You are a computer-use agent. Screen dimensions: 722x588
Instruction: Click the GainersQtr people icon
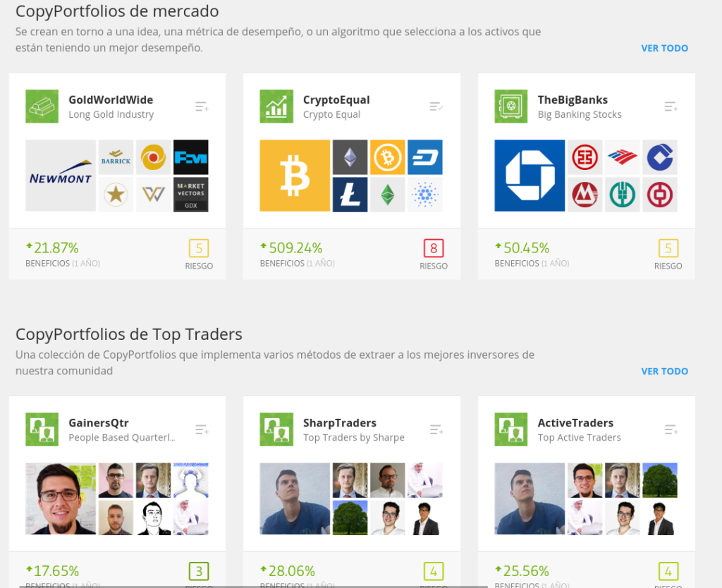tap(42, 429)
